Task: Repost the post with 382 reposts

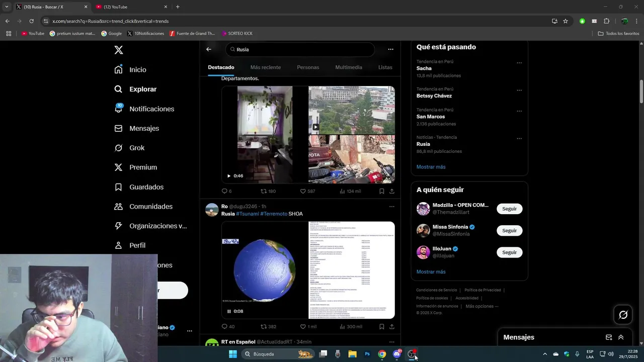Action: pyautogui.click(x=268, y=326)
